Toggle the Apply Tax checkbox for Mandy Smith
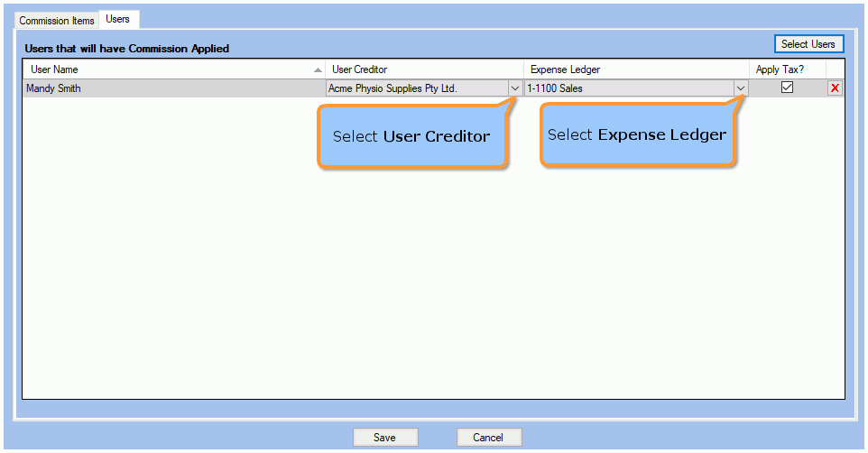Screen dimensions: 868x453 pyautogui.click(x=787, y=88)
